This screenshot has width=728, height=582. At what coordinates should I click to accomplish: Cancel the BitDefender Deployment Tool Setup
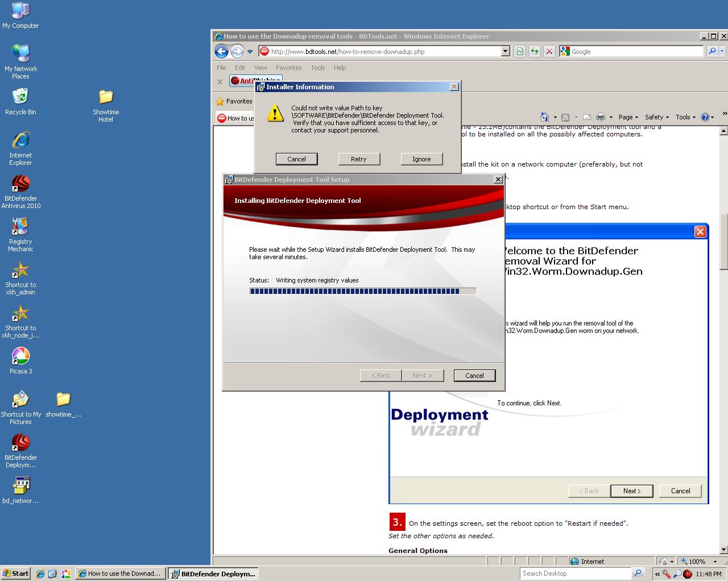pyautogui.click(x=474, y=376)
